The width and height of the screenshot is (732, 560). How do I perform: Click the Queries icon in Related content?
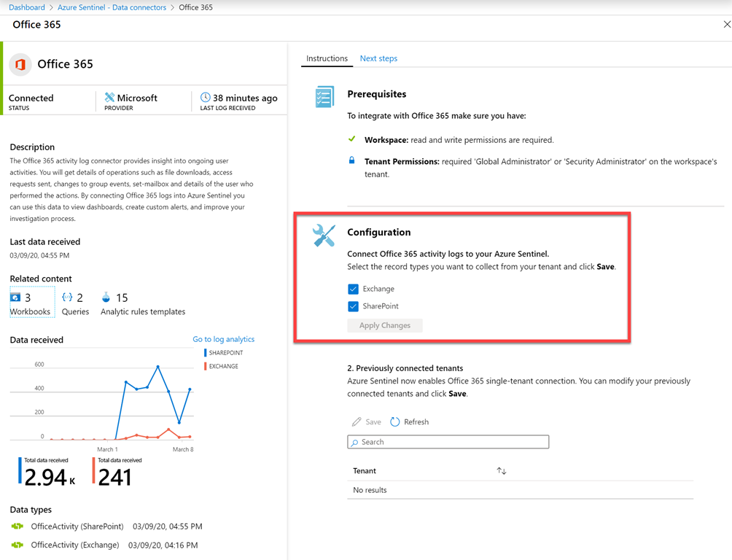pos(67,297)
